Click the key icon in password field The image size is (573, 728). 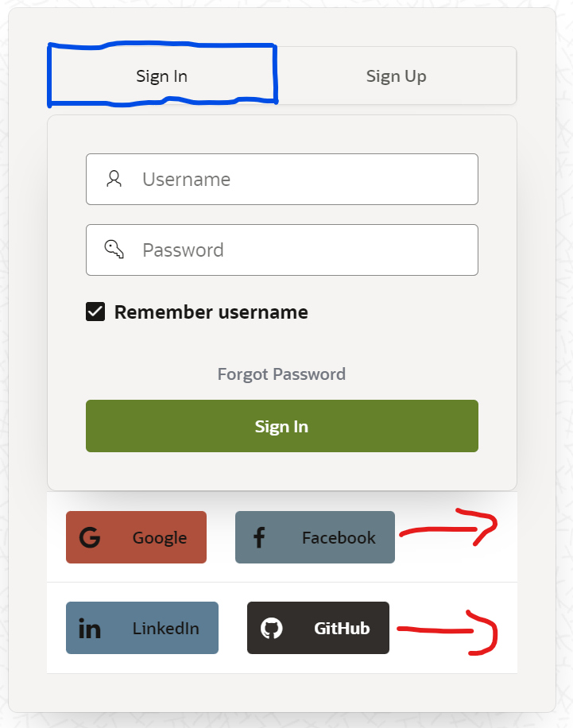(x=113, y=250)
